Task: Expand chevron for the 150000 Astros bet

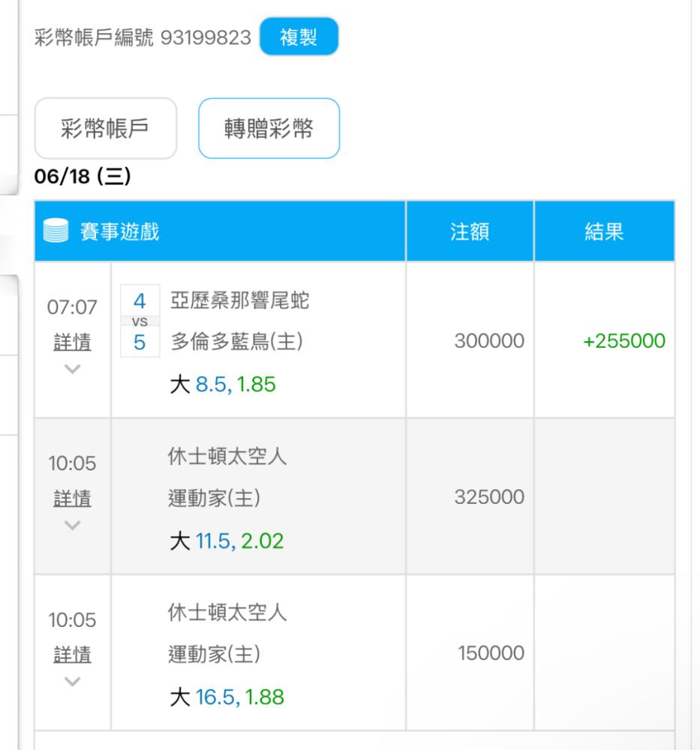Action: pos(72,681)
